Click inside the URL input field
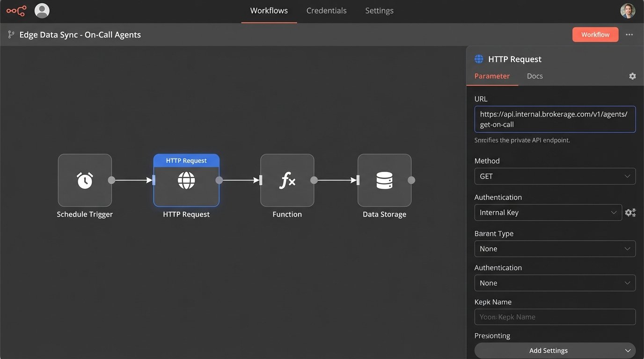This screenshot has height=359, width=644. pyautogui.click(x=555, y=119)
